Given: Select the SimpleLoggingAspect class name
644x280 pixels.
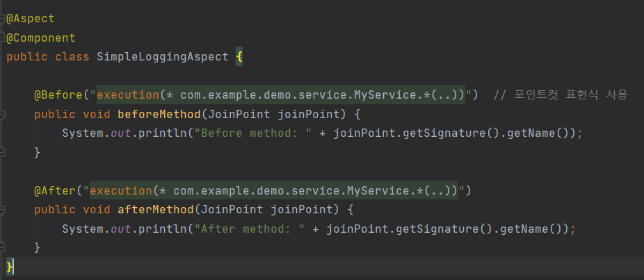Looking at the screenshot, I should click(163, 57).
